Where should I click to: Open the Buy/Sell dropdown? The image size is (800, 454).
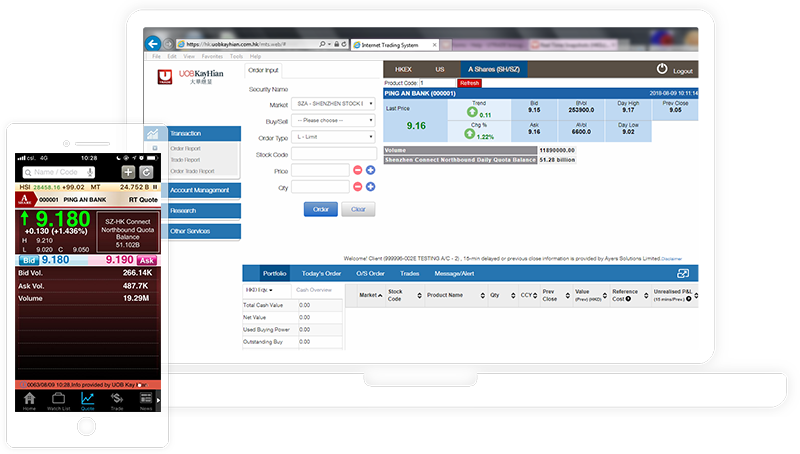[334, 120]
